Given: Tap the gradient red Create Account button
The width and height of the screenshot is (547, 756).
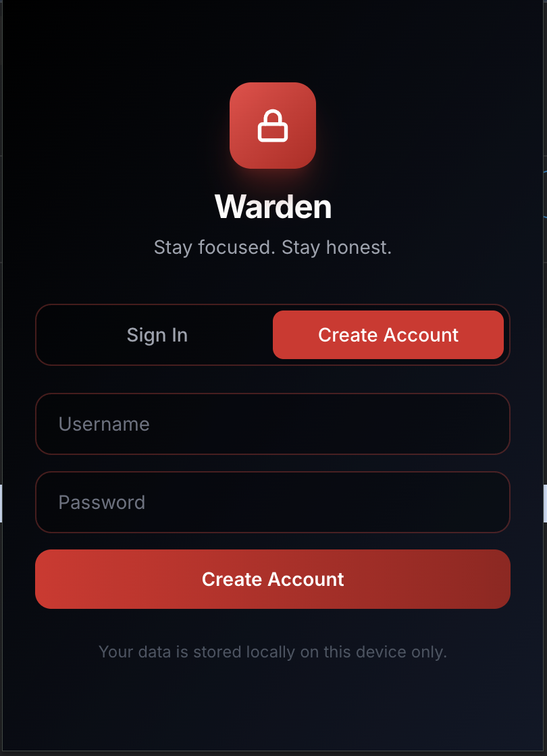Looking at the screenshot, I should (273, 579).
